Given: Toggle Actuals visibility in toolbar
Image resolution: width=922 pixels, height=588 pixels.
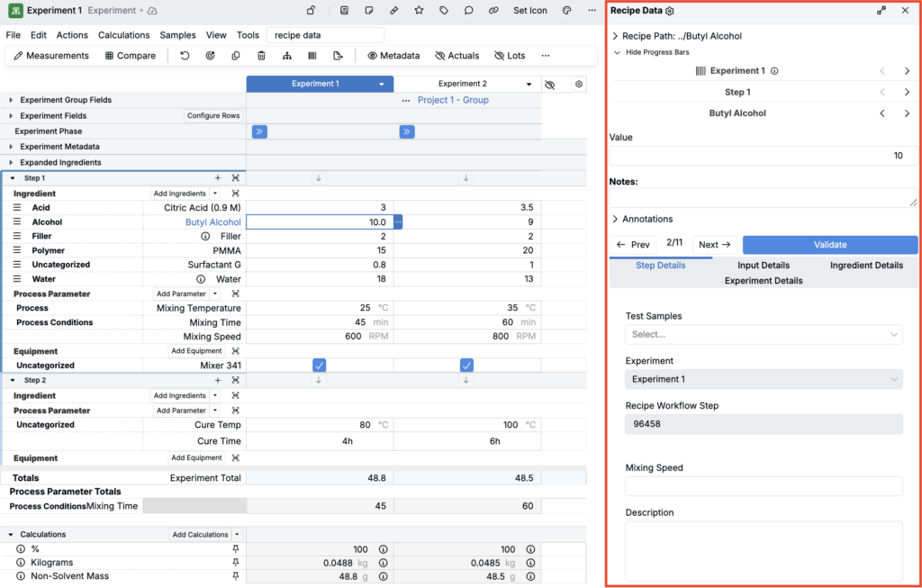Looking at the screenshot, I should [x=456, y=56].
